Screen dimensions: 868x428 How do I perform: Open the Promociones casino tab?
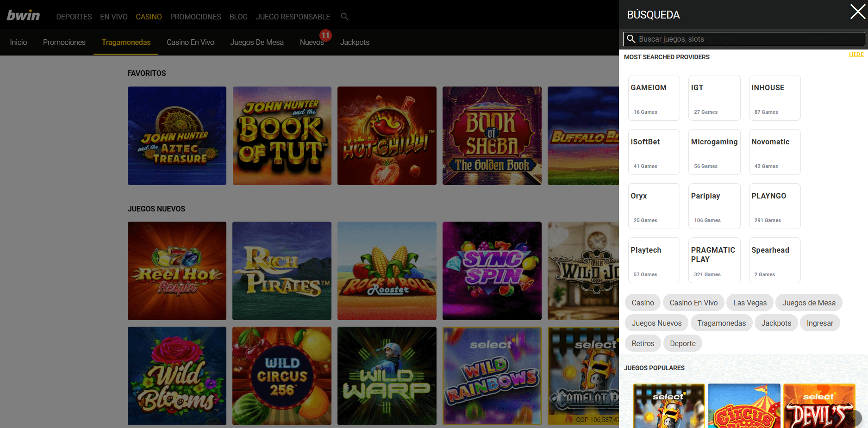[x=64, y=42]
